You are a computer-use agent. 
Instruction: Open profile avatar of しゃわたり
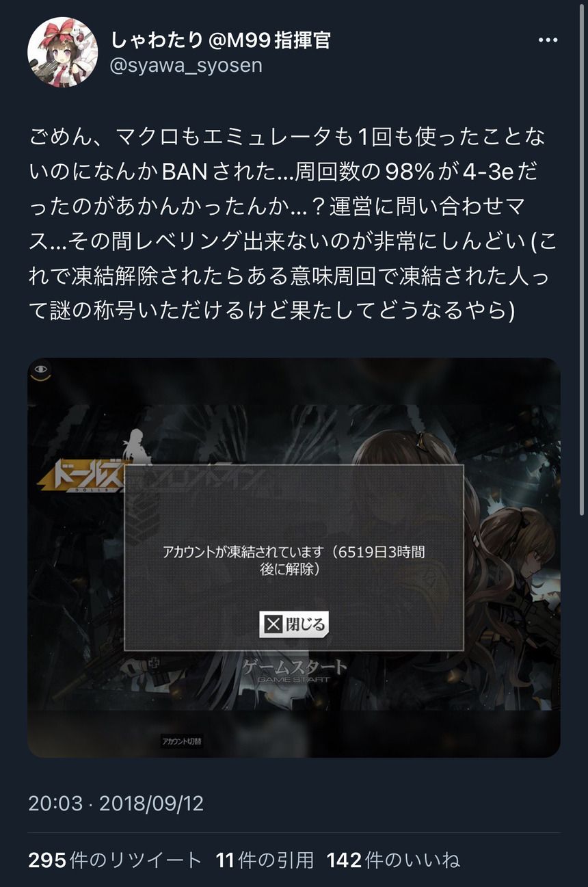(62, 53)
